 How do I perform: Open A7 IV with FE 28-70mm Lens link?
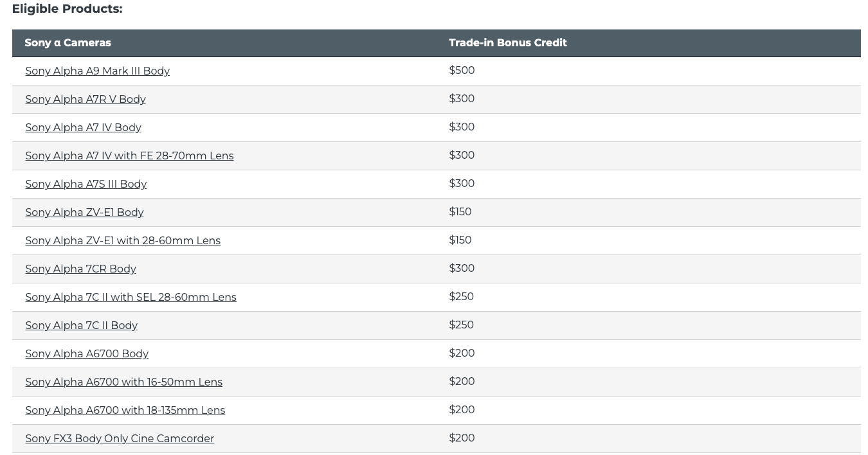pos(129,156)
